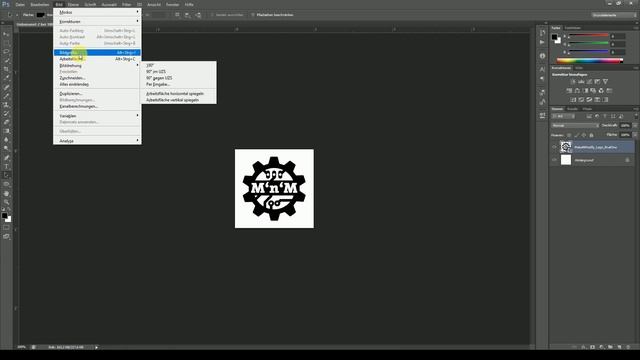640x360 pixels.
Task: Filter layers by type layers icon
Action: 605,116
